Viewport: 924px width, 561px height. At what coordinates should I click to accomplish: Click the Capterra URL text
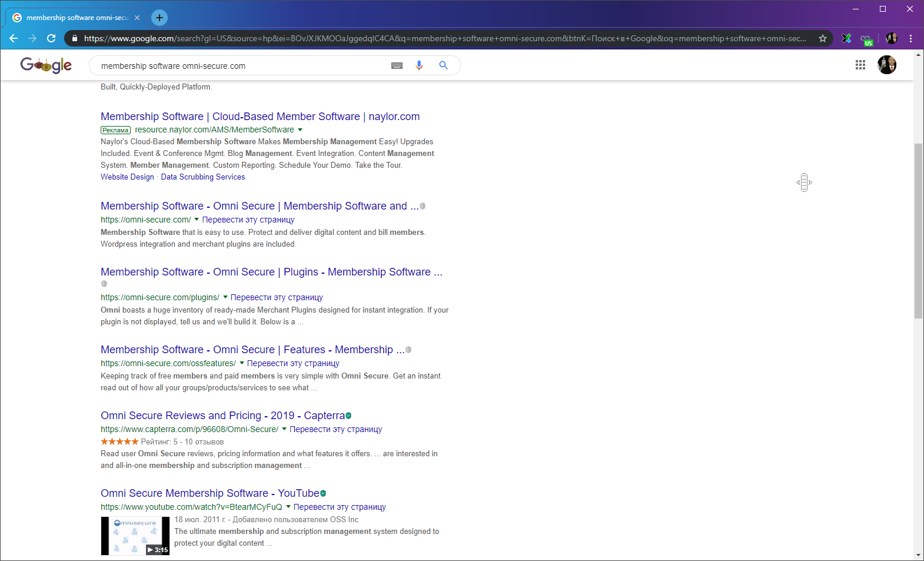190,429
